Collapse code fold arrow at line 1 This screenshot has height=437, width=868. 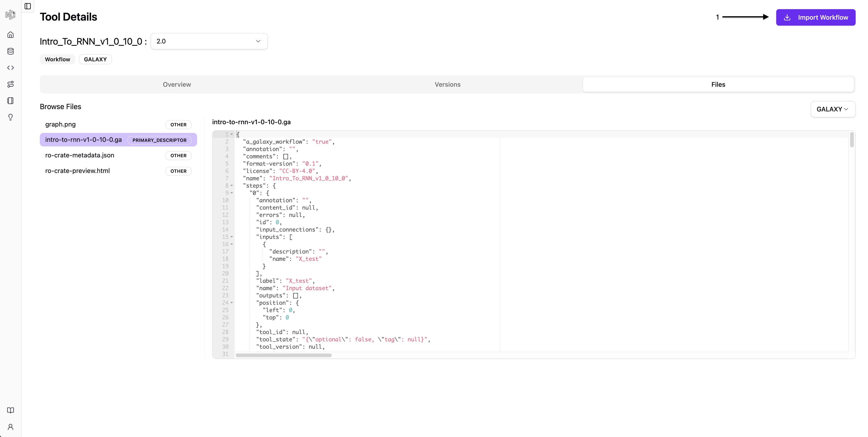(232, 134)
